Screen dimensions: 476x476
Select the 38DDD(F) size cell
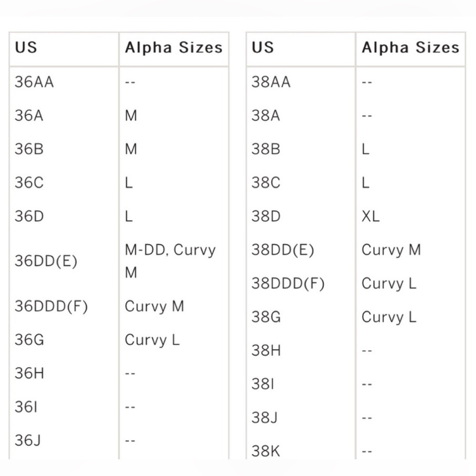coord(288,284)
